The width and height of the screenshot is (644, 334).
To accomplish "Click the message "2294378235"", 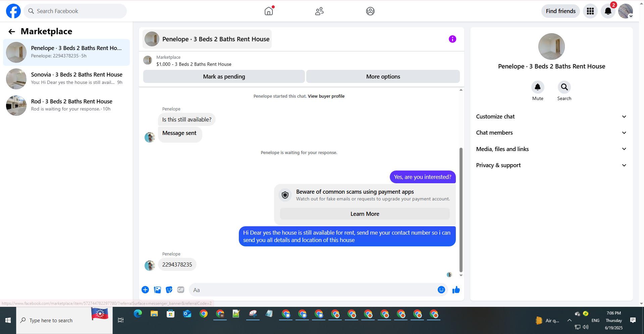I will click(x=177, y=265).
